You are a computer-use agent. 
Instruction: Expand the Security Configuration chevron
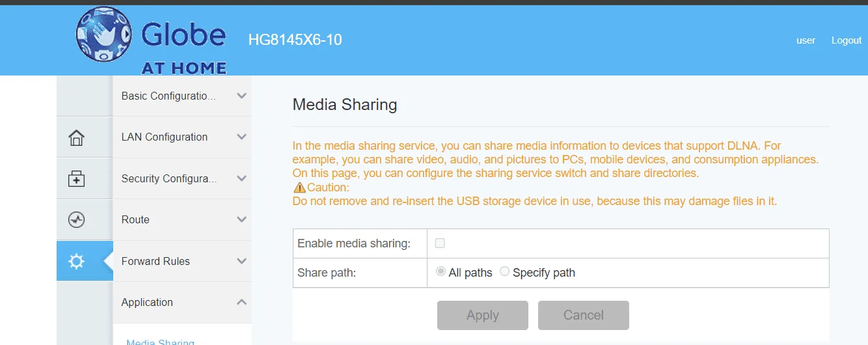(x=241, y=178)
